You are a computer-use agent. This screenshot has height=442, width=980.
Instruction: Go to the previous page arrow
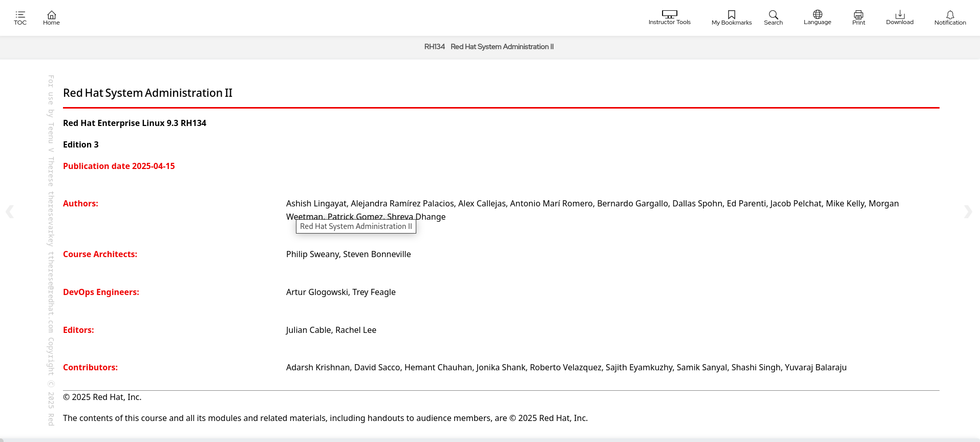pyautogui.click(x=10, y=212)
